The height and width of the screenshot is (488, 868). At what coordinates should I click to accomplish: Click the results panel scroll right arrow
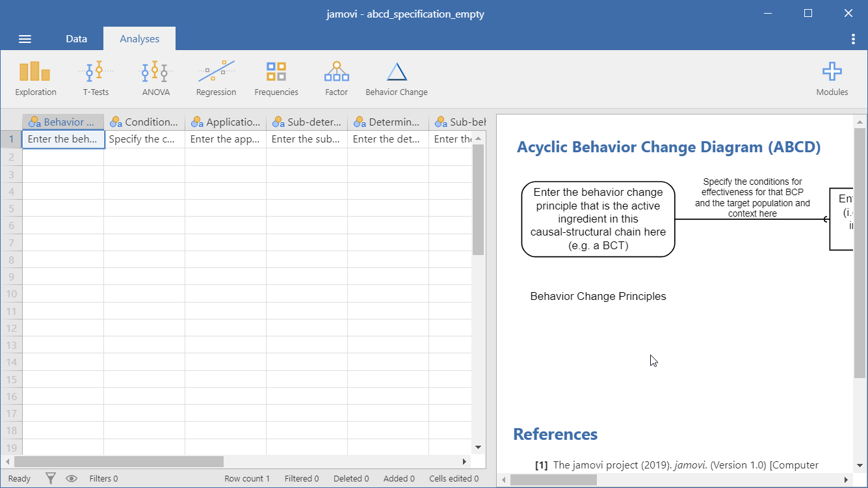(x=846, y=480)
